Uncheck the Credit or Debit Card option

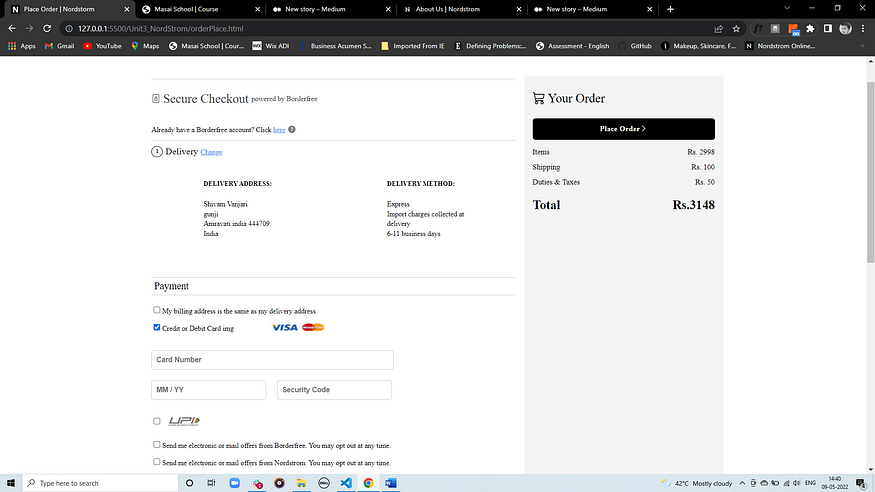click(x=157, y=327)
